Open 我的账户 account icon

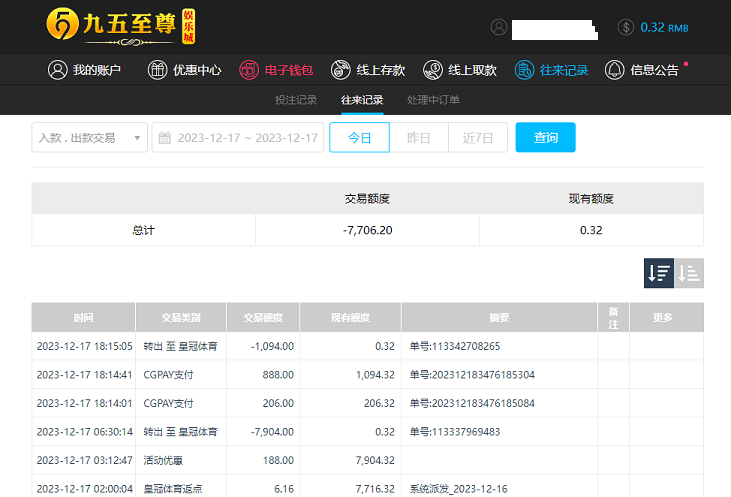(58, 70)
